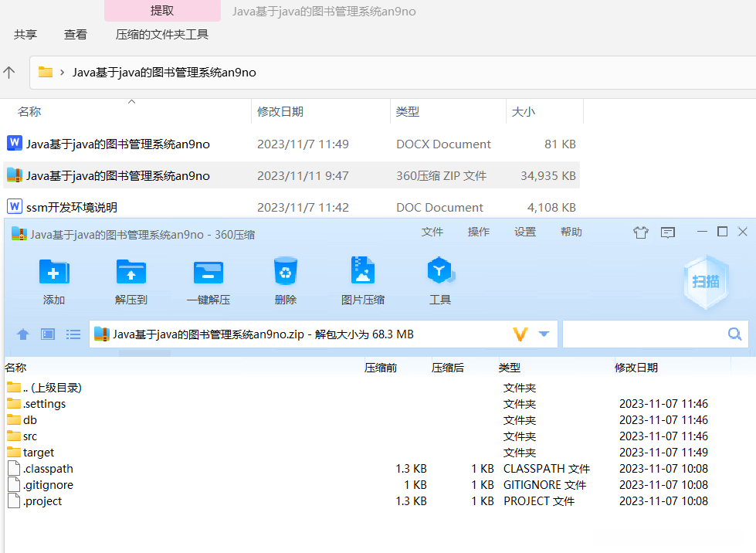The image size is (756, 553).
Task: Switch to the 提取 ribbon tab
Action: [162, 11]
